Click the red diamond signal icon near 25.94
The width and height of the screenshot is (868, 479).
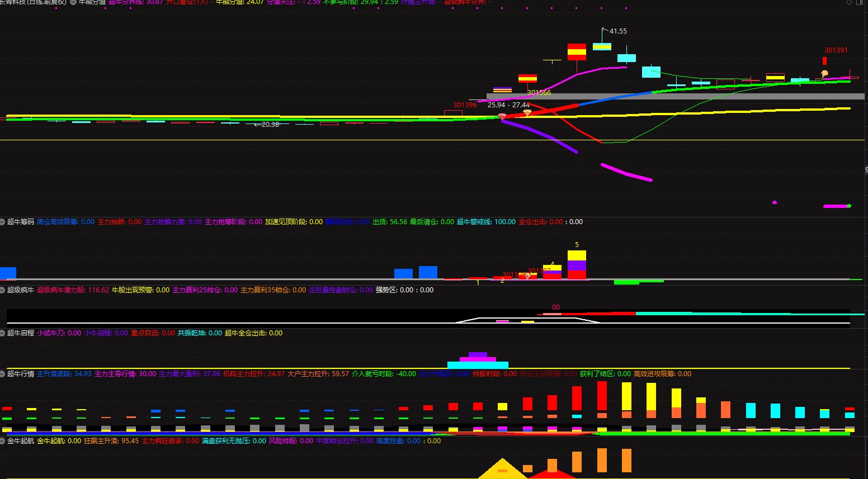502,117
